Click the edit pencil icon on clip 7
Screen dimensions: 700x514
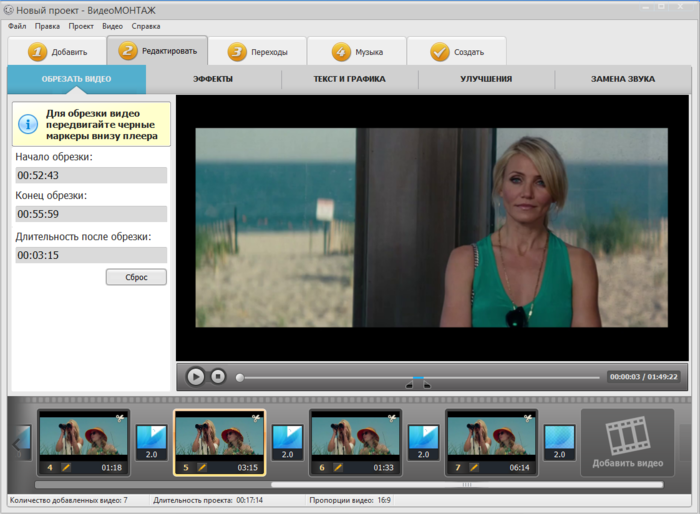click(x=473, y=467)
